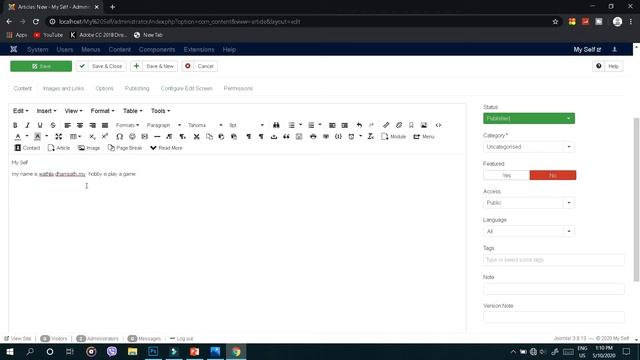The image size is (640, 360).
Task: Expand the Access Public dropdown
Action: click(x=529, y=203)
